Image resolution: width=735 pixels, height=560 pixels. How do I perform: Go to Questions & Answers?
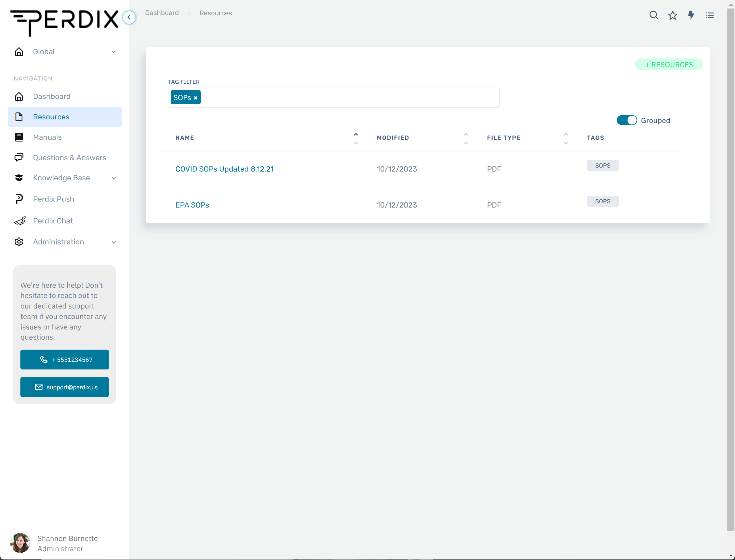[65, 157]
